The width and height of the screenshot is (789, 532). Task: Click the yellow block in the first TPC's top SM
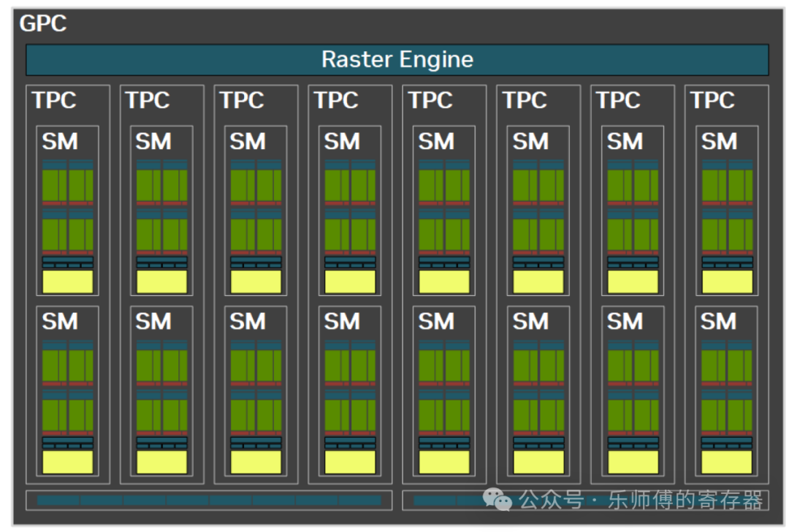coord(68,281)
